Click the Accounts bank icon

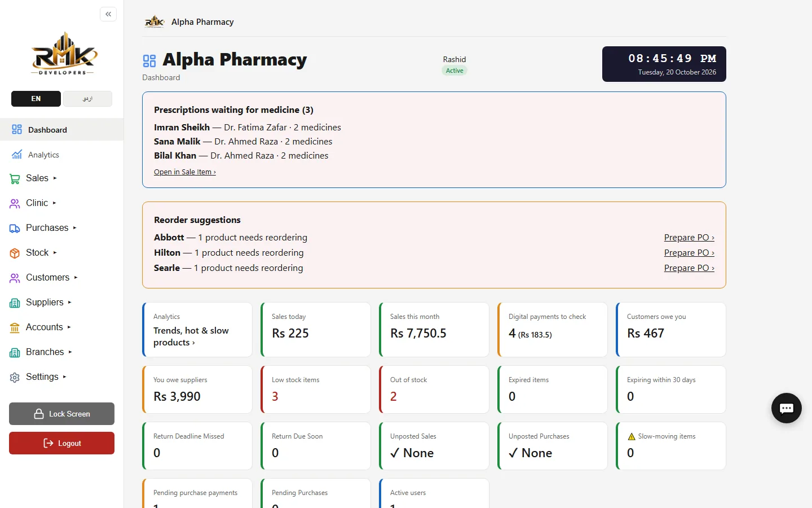(x=15, y=328)
